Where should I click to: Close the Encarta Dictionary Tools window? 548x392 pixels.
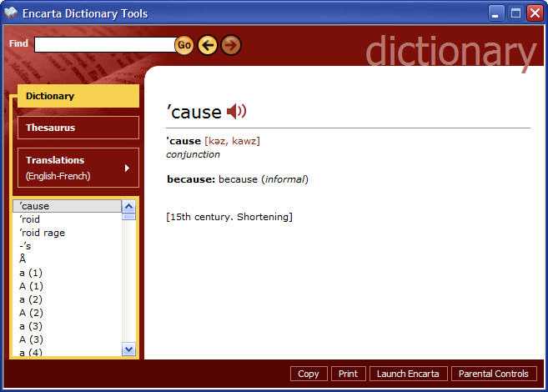535,13
